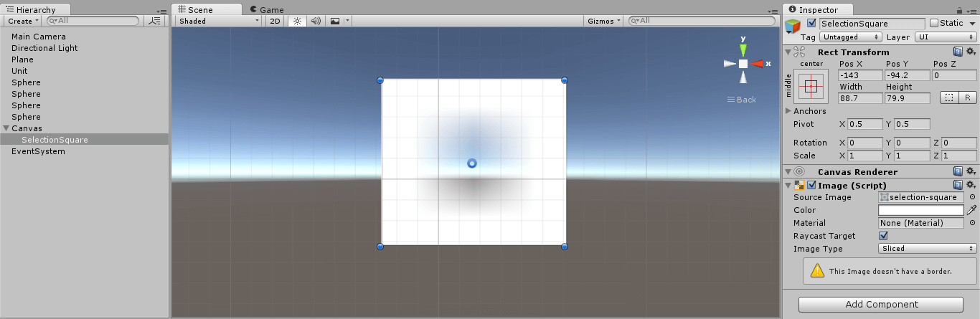Click the Hierarchy search field

[x=93, y=21]
